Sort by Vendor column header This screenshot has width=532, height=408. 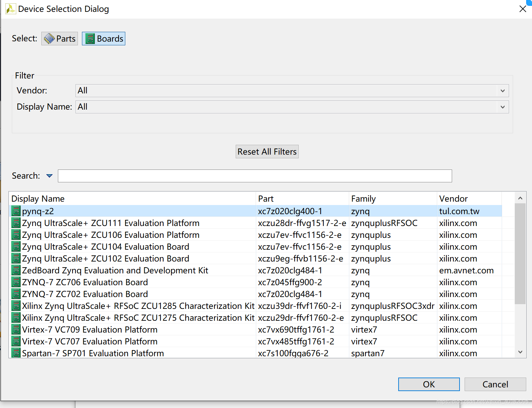point(469,199)
